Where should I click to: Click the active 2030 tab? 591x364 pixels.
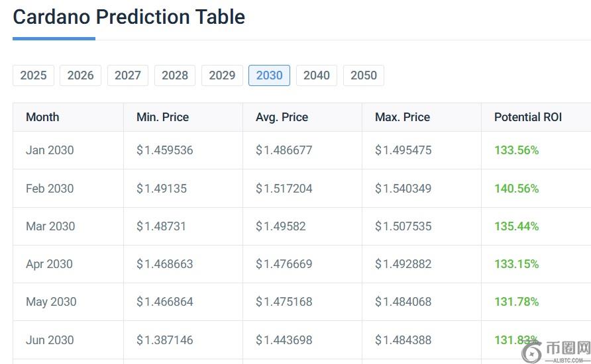[269, 75]
